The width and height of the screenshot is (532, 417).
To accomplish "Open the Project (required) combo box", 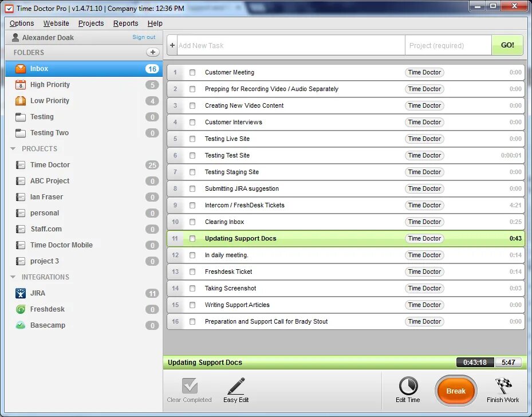I will (x=448, y=45).
